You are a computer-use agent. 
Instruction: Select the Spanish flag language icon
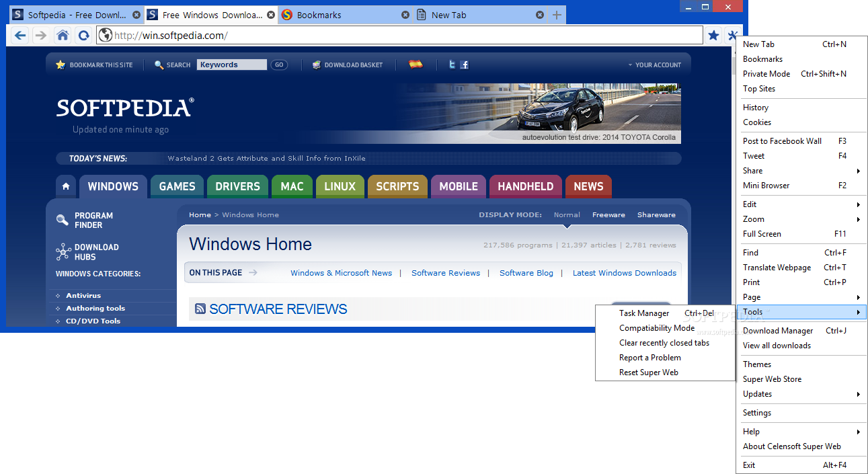pos(416,65)
